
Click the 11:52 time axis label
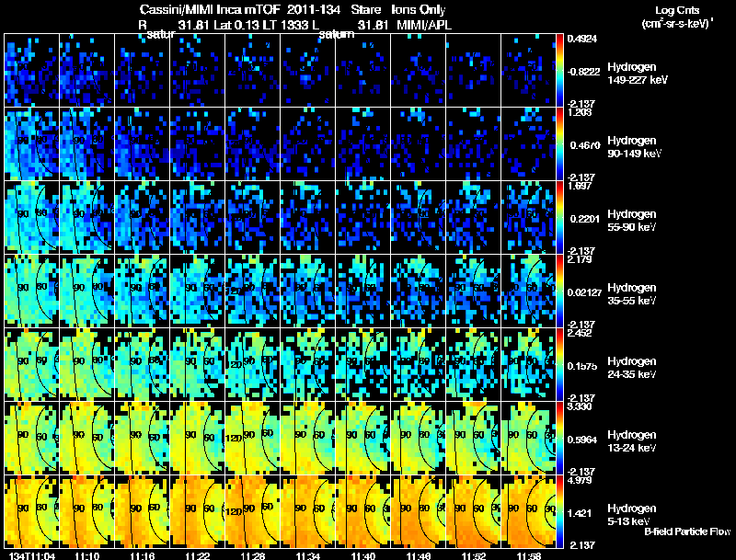pos(474,555)
